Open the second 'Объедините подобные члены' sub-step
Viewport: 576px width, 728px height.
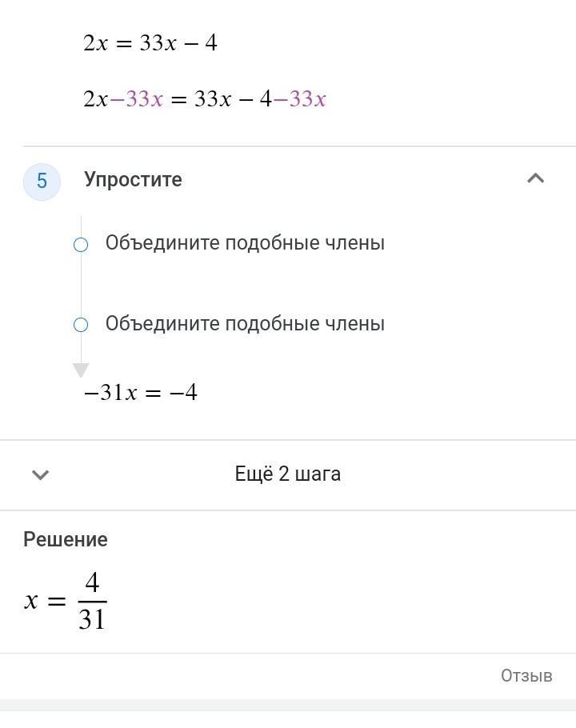coord(245,324)
